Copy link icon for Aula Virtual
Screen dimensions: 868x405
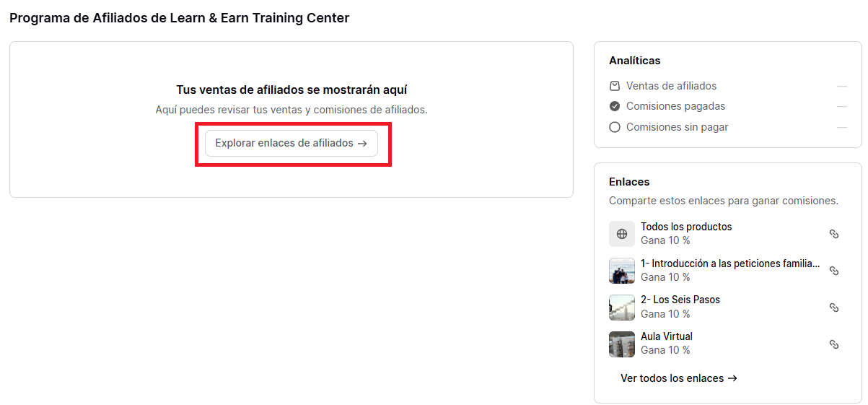(x=833, y=344)
